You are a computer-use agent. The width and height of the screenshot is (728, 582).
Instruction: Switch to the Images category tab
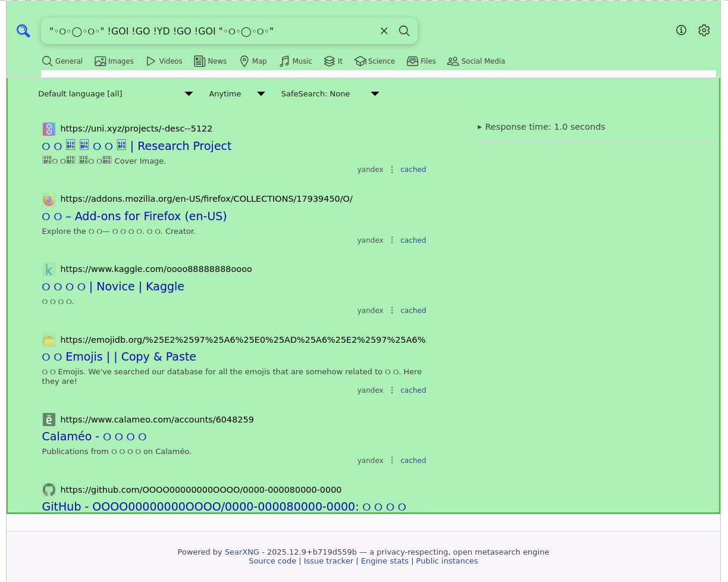point(114,61)
